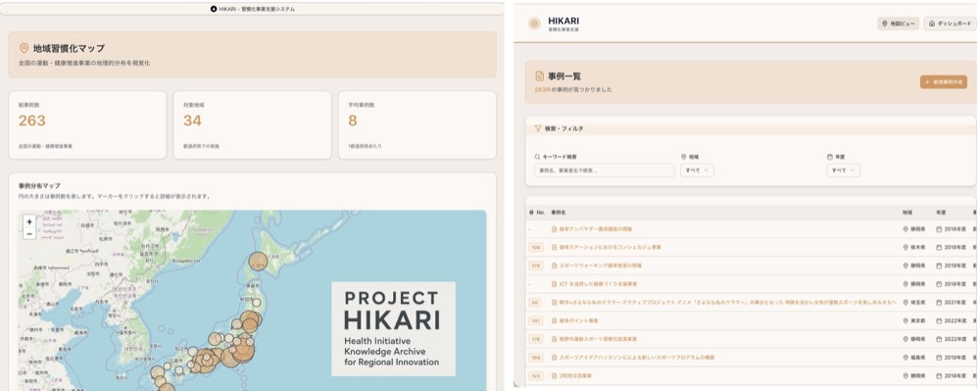Zoom out on the distribution map

point(29,233)
